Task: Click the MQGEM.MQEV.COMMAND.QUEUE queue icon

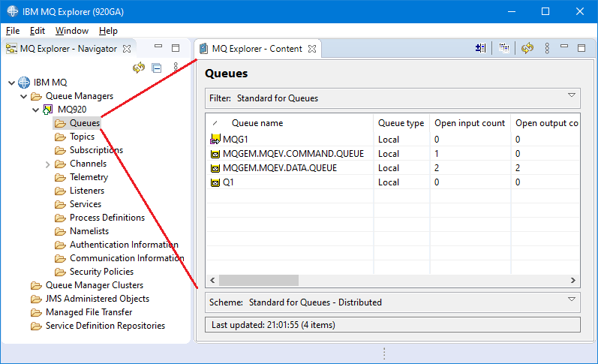Action: 215,154
